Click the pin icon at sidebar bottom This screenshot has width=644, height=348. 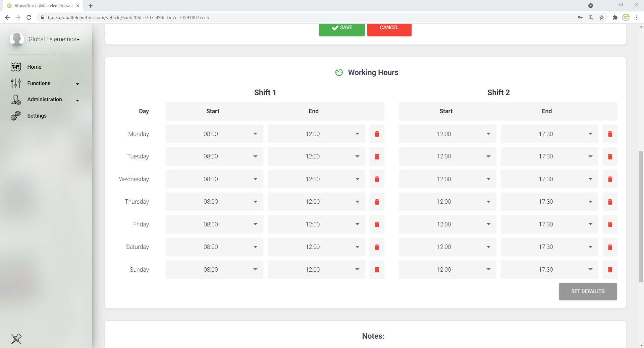tap(16, 339)
